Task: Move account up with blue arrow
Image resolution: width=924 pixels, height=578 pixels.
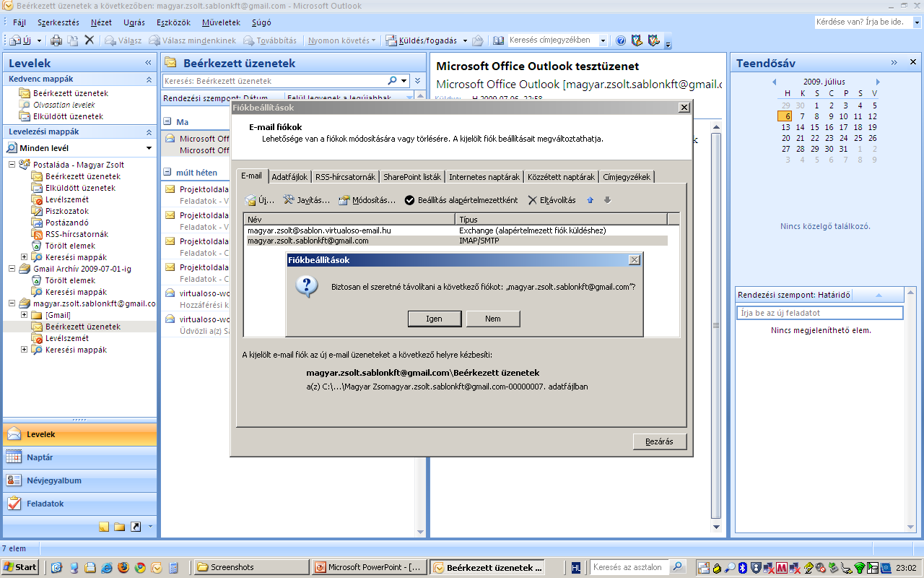Action: click(590, 200)
